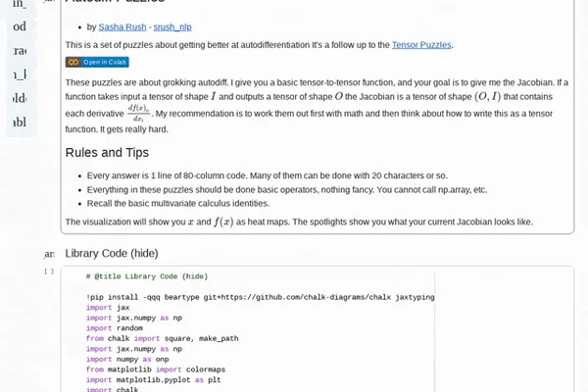The width and height of the screenshot is (588, 392).
Task: Click the 'from matplotlib import colormaps' line
Action: pos(156,369)
